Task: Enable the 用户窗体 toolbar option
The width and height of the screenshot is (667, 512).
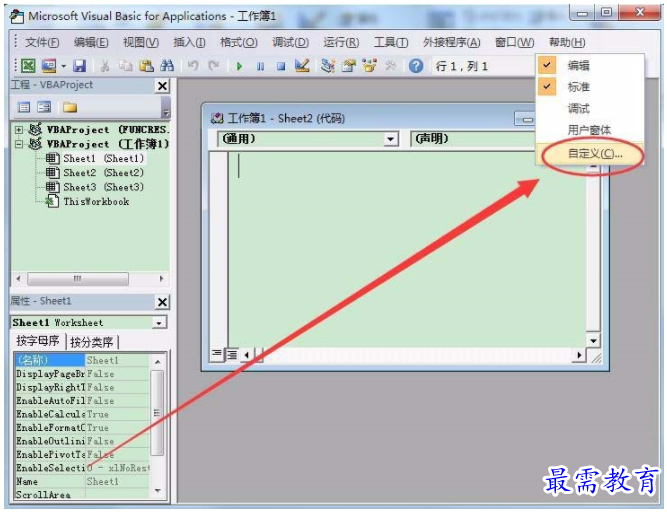Action: point(590,130)
